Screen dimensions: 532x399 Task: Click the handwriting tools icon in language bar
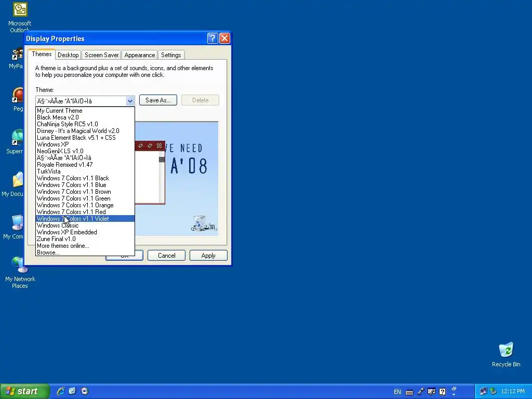pos(432,392)
